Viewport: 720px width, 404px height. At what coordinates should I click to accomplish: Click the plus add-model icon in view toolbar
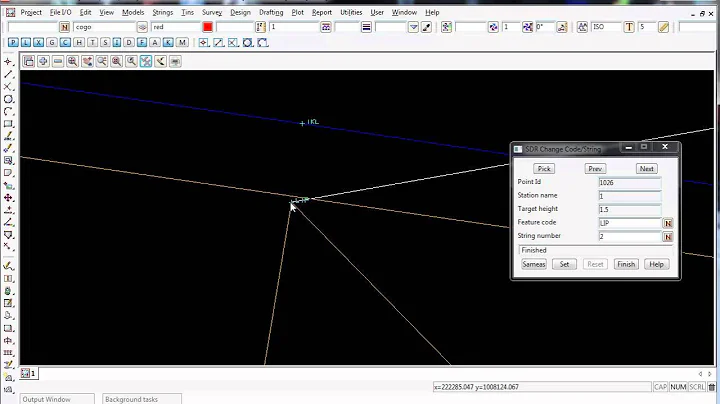[x=43, y=61]
